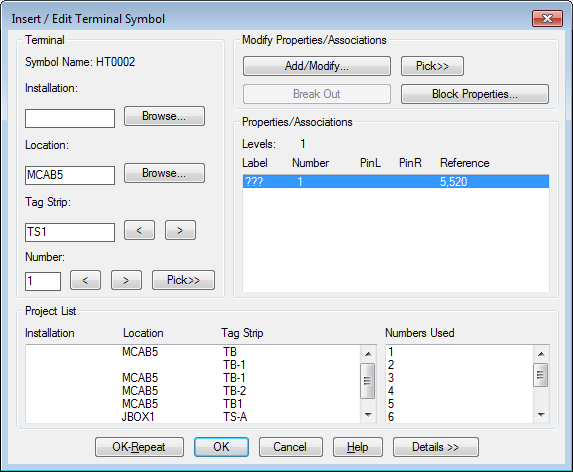573x472 pixels.
Task: Expand dialog with Details >> button
Action: tap(436, 447)
